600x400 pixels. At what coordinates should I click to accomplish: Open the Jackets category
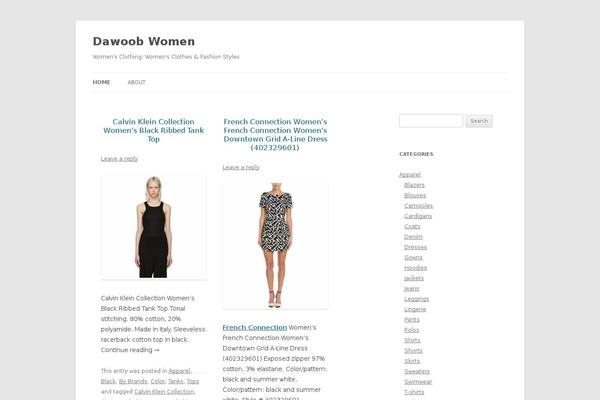(414, 278)
